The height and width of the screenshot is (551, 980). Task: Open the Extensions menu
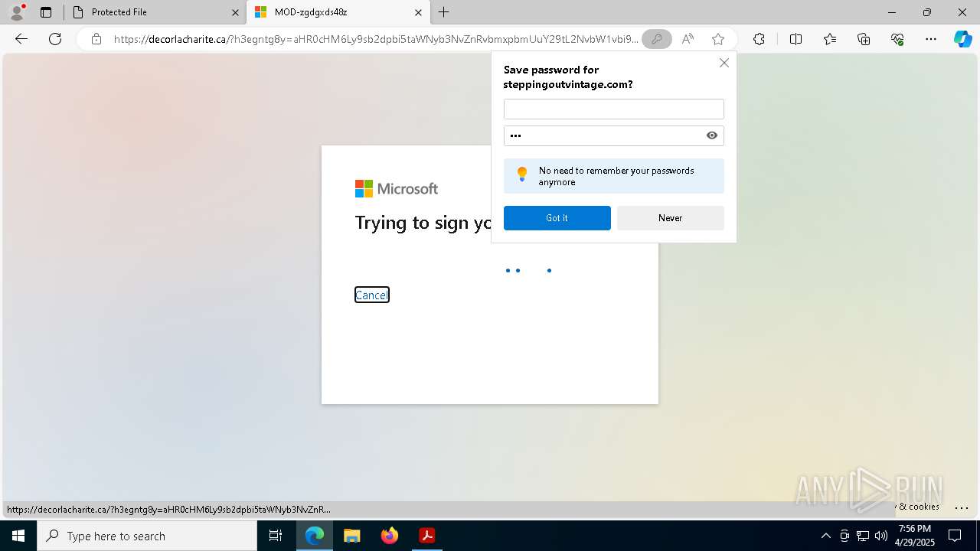point(759,39)
